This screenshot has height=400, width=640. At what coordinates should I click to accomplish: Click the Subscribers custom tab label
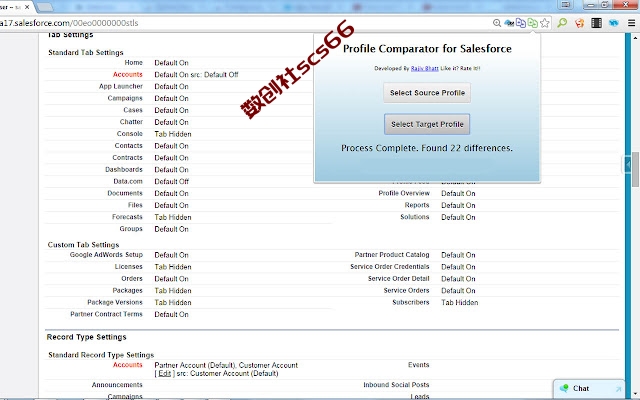[x=411, y=302]
